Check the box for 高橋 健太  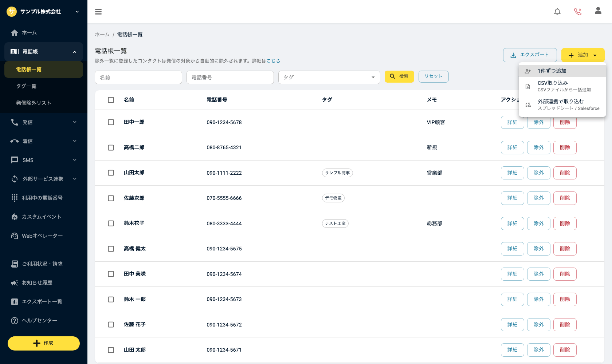pyautogui.click(x=111, y=249)
